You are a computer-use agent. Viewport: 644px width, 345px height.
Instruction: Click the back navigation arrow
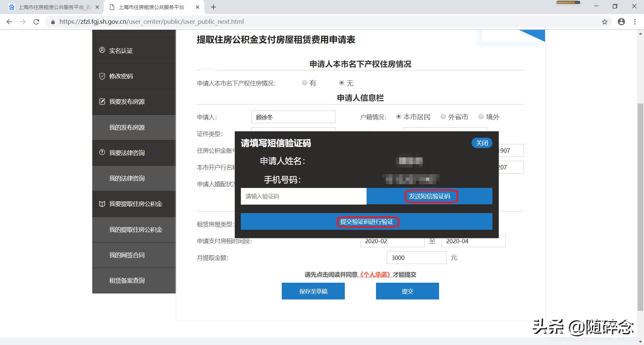9,21
